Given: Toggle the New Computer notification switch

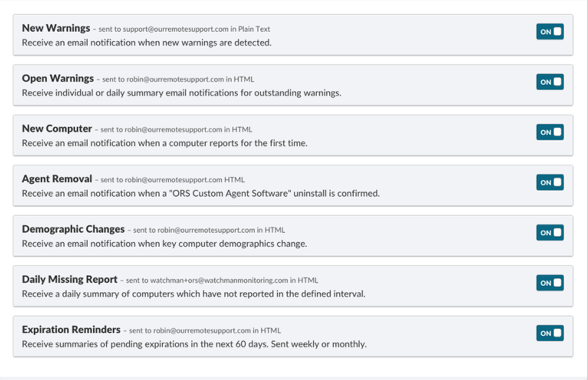Looking at the screenshot, I should (550, 132).
